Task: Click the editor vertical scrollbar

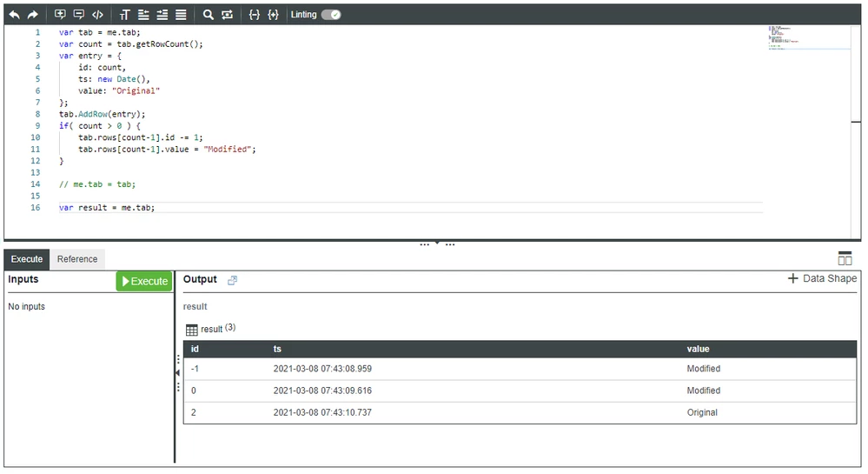Action: pos(856,132)
